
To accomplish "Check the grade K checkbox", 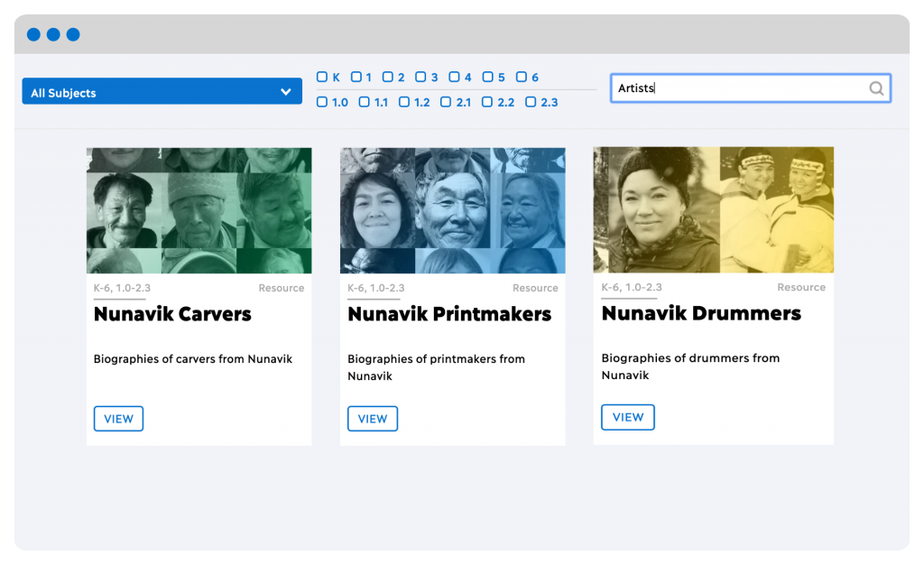I will (322, 78).
